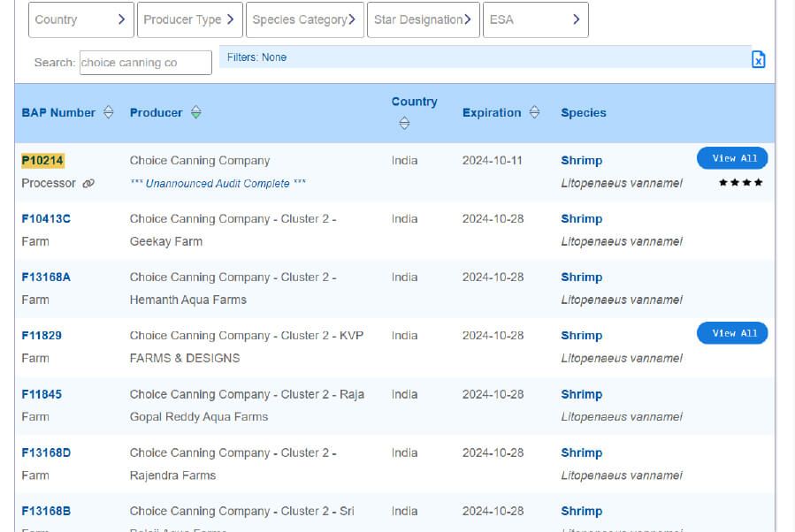Click the chain link icon beside Processor
The image size is (795, 532).
click(88, 184)
